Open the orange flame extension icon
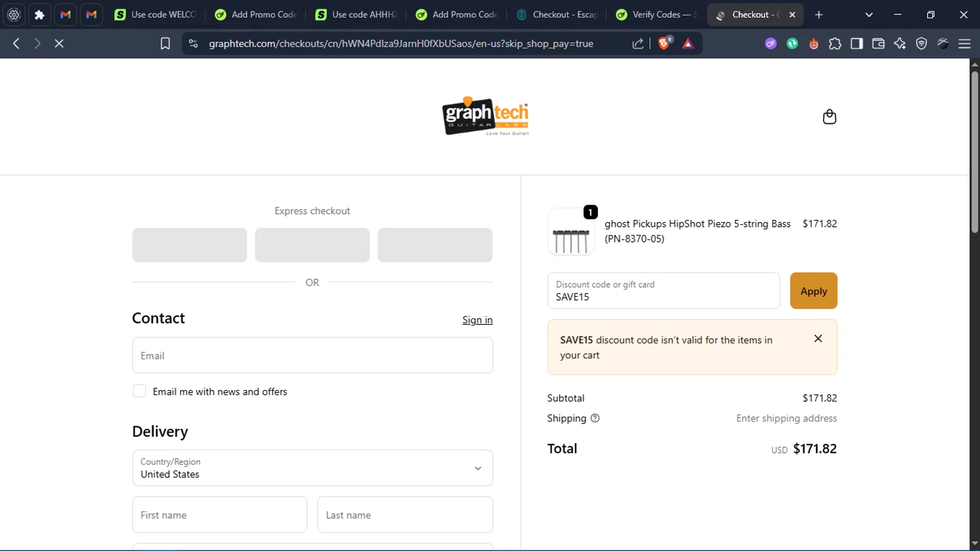 point(814,43)
